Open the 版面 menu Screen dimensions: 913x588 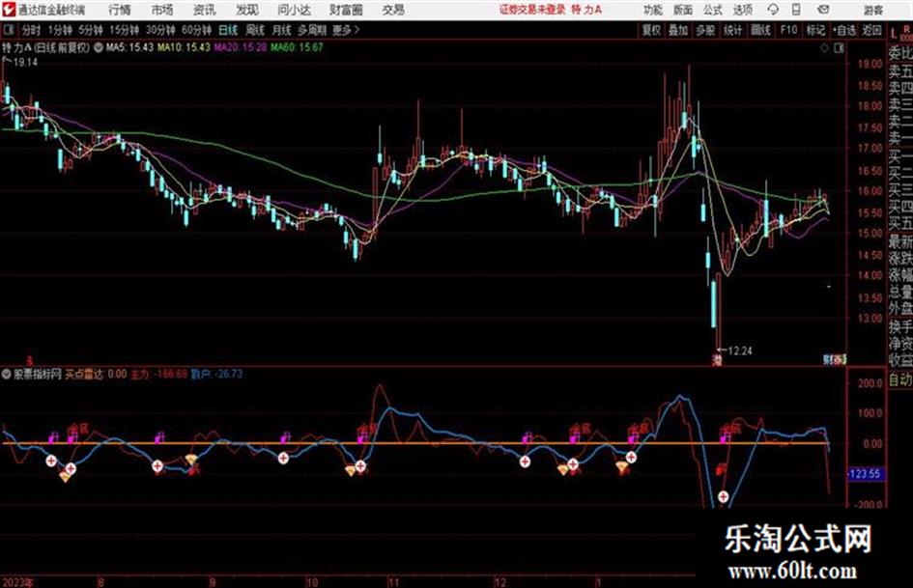coord(683,10)
